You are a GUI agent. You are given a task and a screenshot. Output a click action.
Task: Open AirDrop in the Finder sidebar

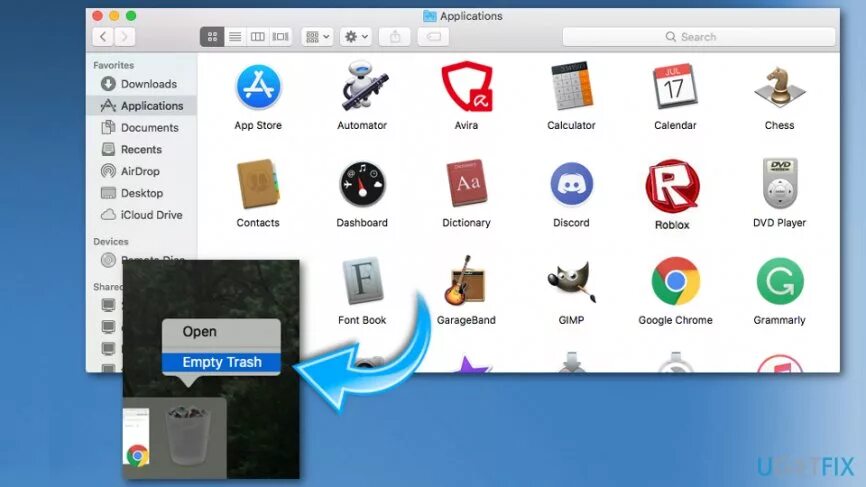pyautogui.click(x=141, y=172)
